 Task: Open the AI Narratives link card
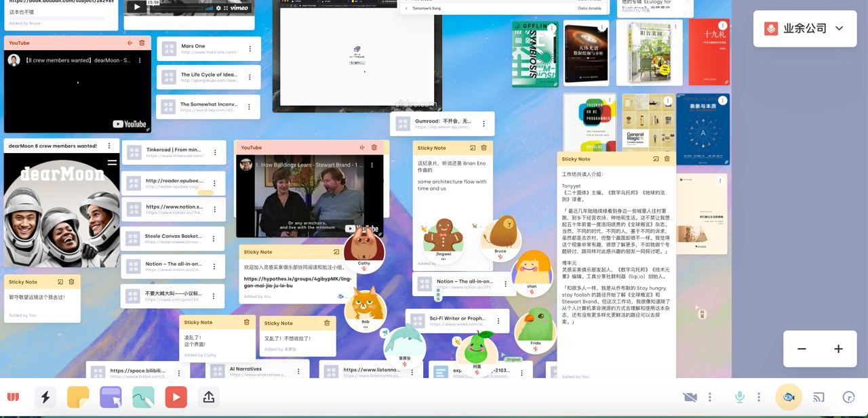click(257, 371)
